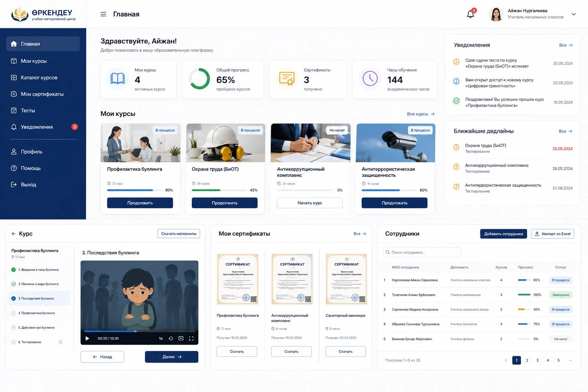Click the Сертификаты stat icon

(x=287, y=78)
